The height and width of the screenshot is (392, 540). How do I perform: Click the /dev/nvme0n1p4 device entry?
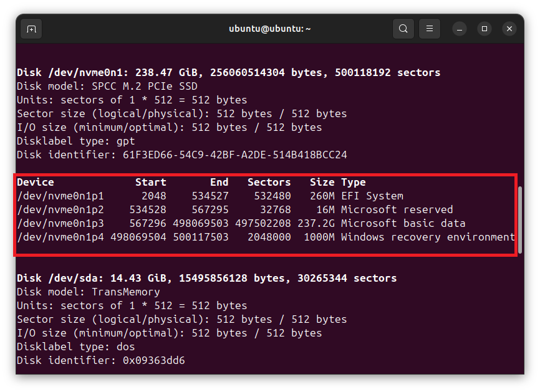click(x=60, y=237)
